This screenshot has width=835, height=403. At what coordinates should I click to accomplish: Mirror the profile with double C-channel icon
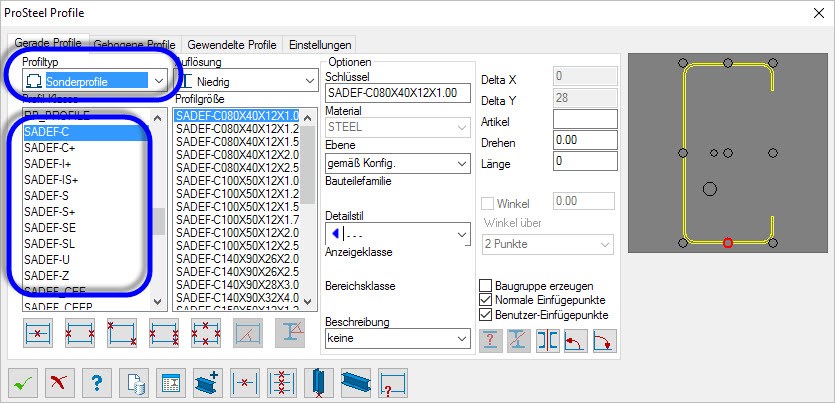point(548,341)
